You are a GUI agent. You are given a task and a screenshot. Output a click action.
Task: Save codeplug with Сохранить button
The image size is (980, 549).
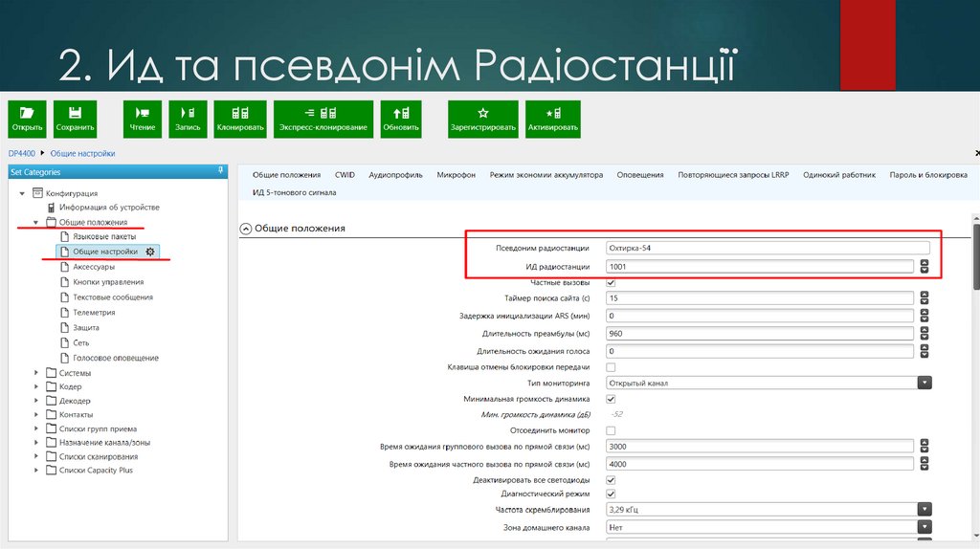[x=75, y=119]
